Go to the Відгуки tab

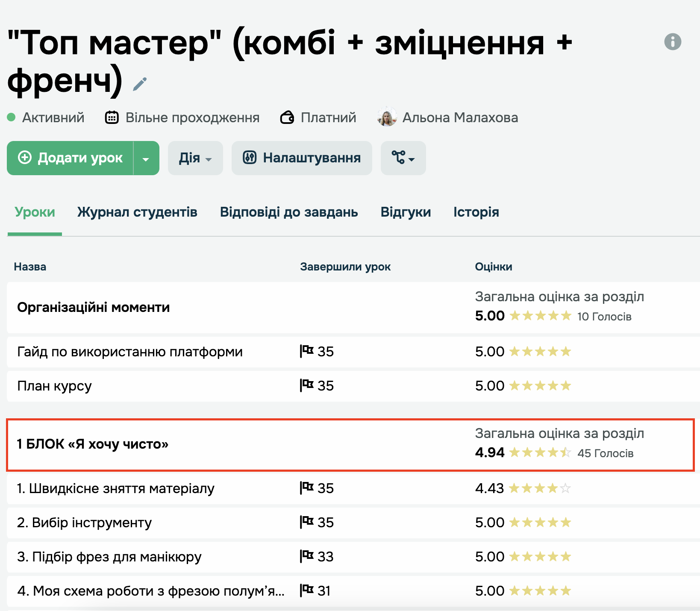(x=406, y=212)
